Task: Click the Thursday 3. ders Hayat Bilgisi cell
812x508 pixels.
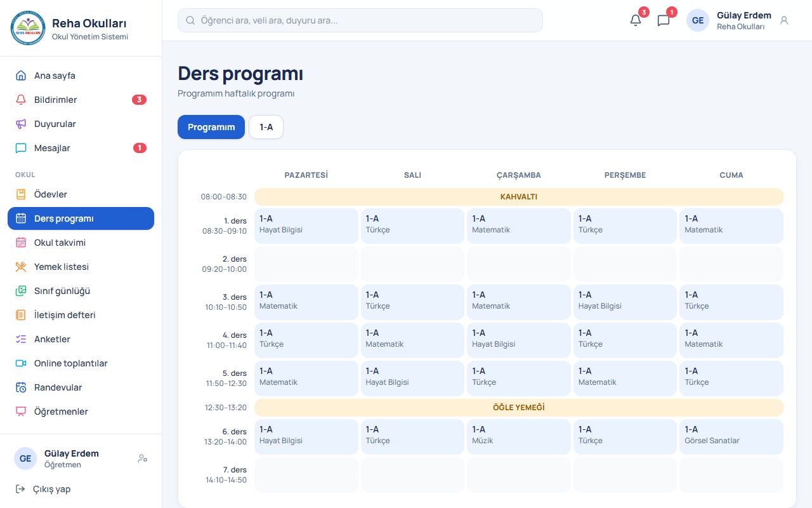Action: click(x=625, y=302)
